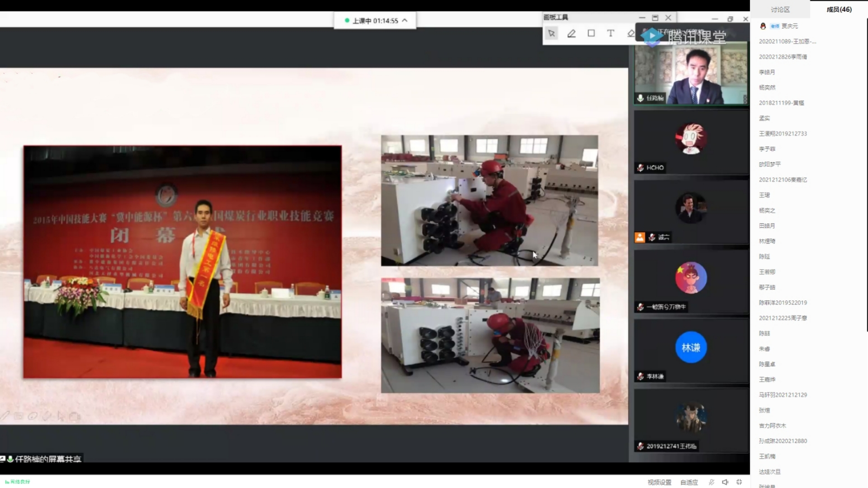Screen dimensions: 868x488
Task: Select the eraser tool
Action: point(631,33)
